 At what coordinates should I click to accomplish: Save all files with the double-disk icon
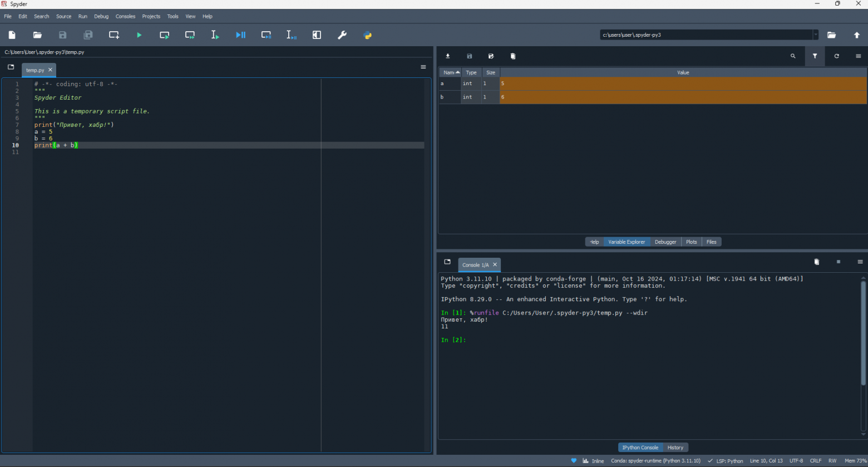click(88, 35)
